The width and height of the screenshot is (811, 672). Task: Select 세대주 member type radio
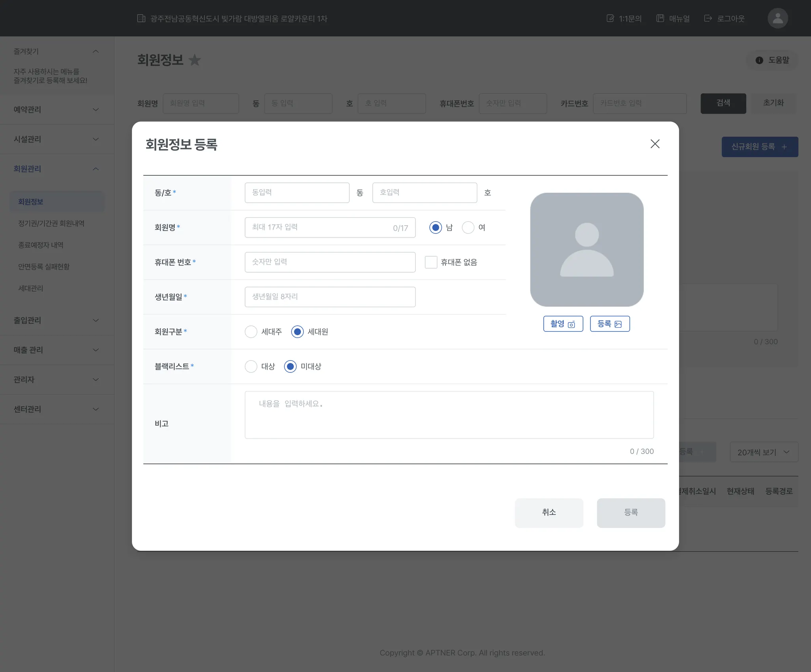tap(251, 332)
